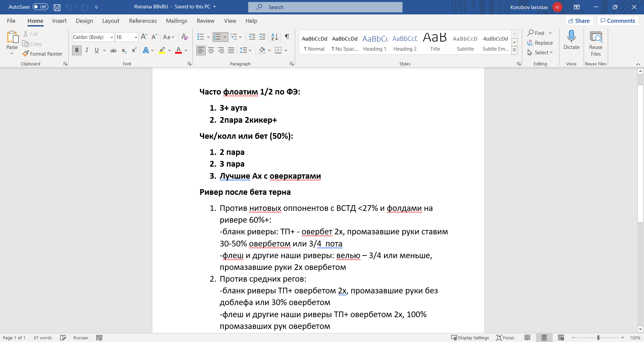The width and height of the screenshot is (644, 342).
Task: Apply yellow text highlight color
Action: (x=162, y=50)
